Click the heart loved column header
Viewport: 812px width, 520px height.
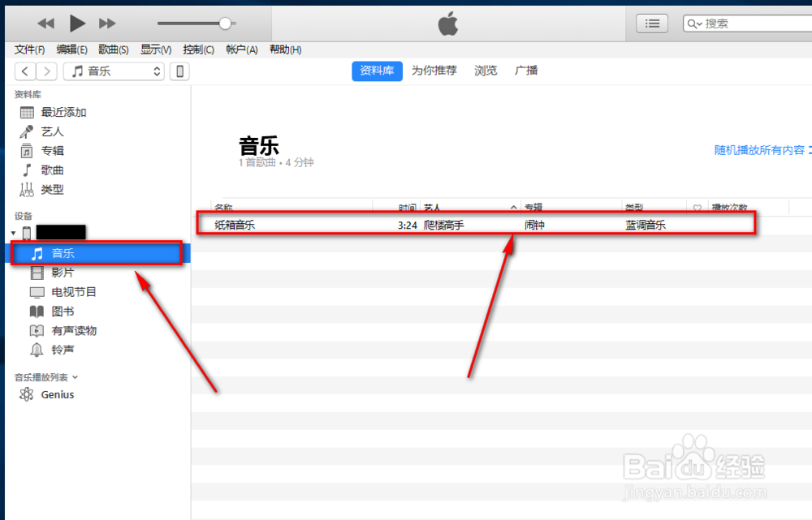click(x=697, y=208)
